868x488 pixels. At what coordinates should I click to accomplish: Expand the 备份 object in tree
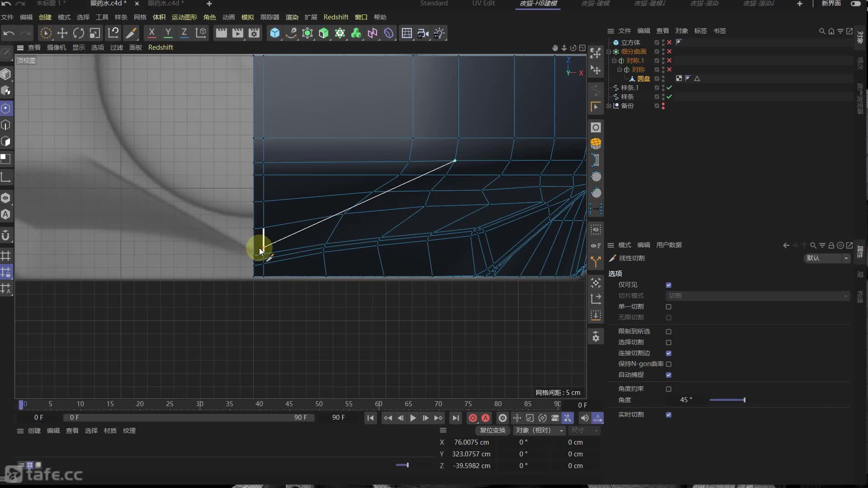click(x=609, y=106)
